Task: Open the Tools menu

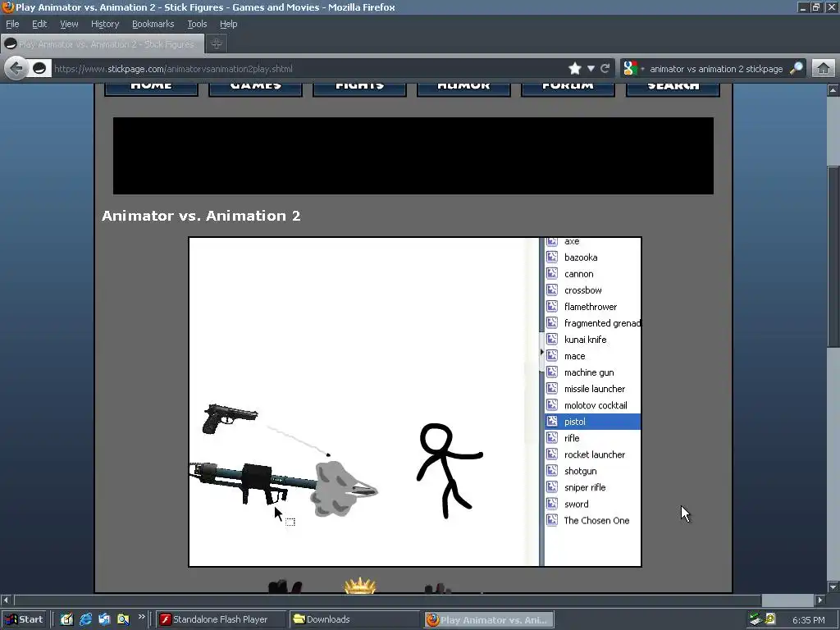Action: 197,24
